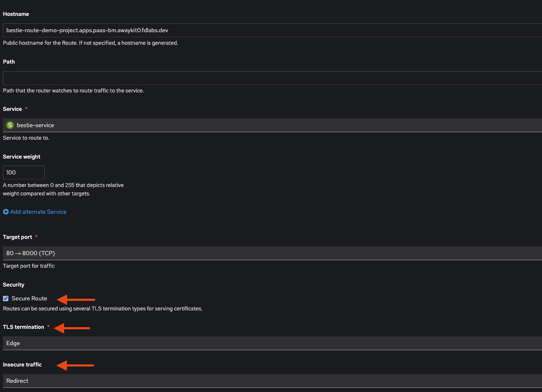The image size is (542, 392).
Task: Select the Service weight field containing 100
Action: (x=24, y=172)
